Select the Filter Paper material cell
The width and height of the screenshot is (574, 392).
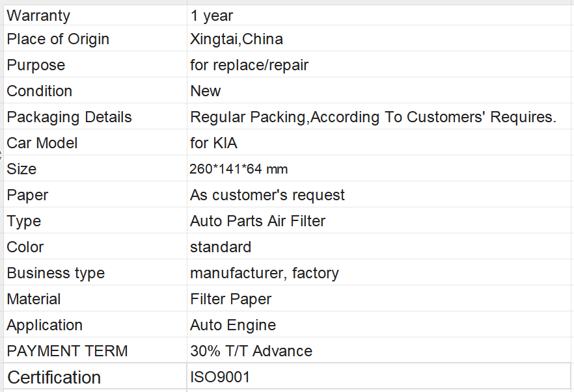(380, 298)
